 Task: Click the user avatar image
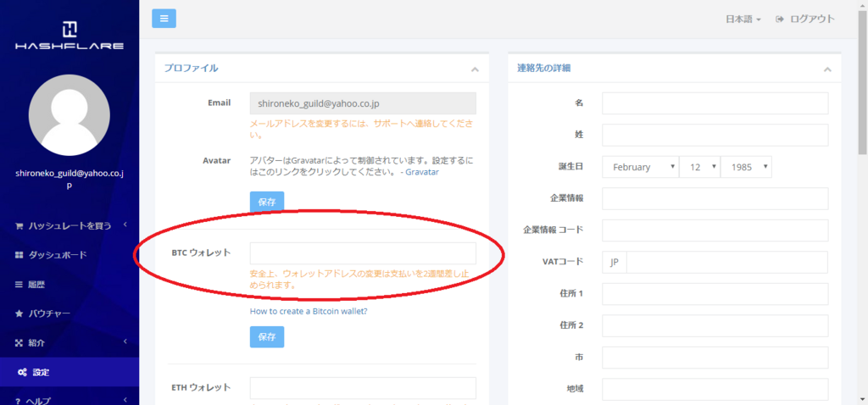[70, 115]
